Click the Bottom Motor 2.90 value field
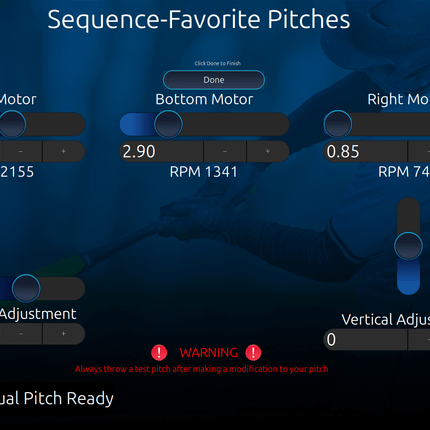This screenshot has height=430, width=430. tap(161, 151)
